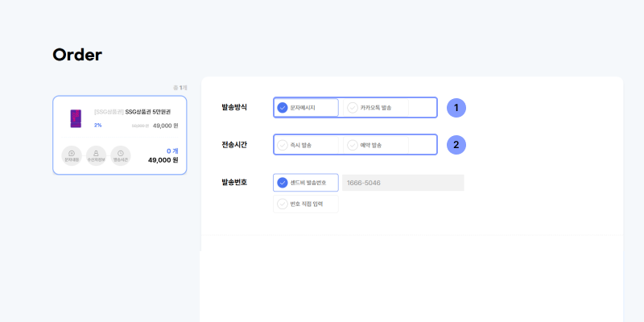The width and height of the screenshot is (644, 322).
Task: Enable 번호 직접 입력 option
Action: [x=306, y=204]
